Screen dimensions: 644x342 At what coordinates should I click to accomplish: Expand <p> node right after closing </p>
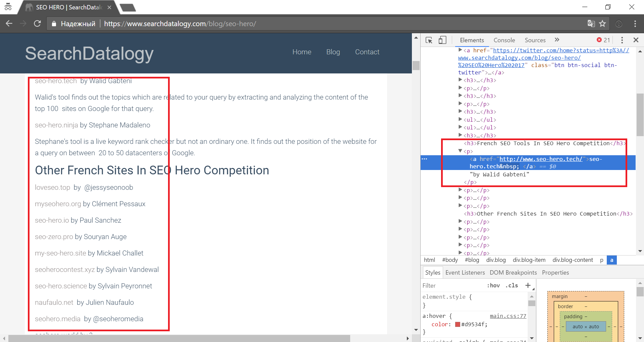click(x=461, y=190)
